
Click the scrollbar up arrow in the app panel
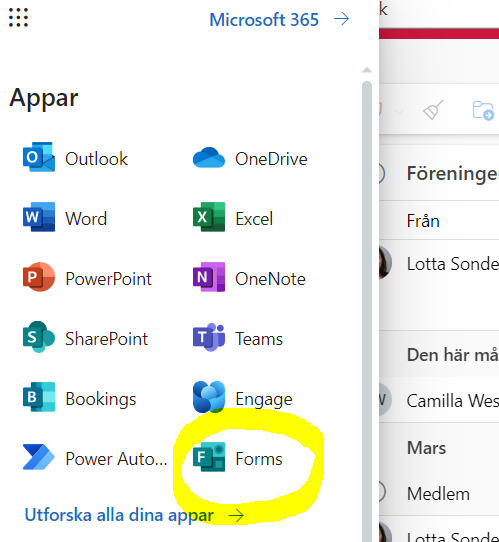[367, 70]
